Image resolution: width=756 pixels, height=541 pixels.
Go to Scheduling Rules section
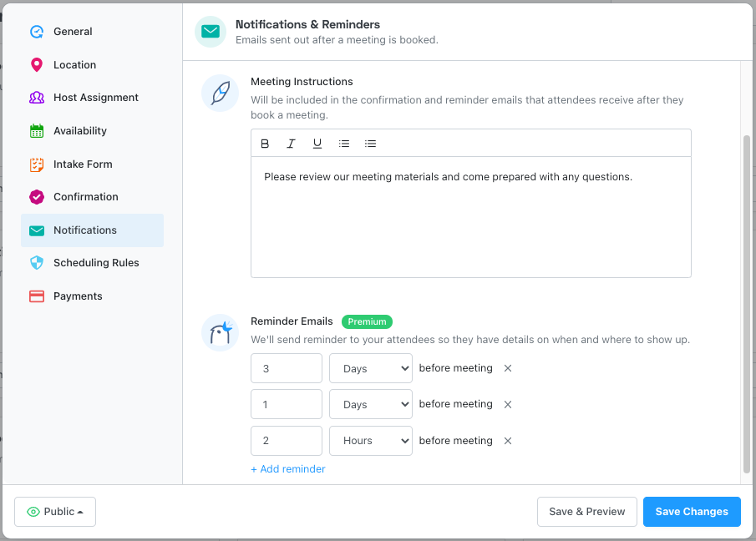pos(92,262)
